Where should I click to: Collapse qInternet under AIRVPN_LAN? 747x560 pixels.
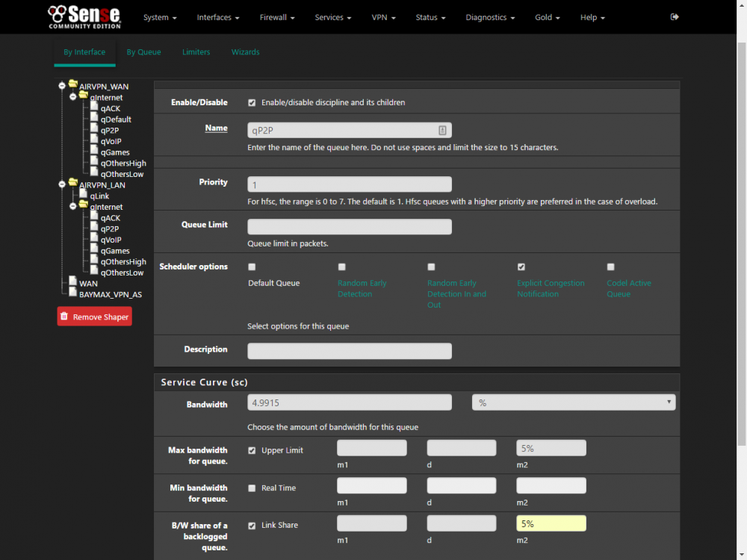tap(73, 206)
